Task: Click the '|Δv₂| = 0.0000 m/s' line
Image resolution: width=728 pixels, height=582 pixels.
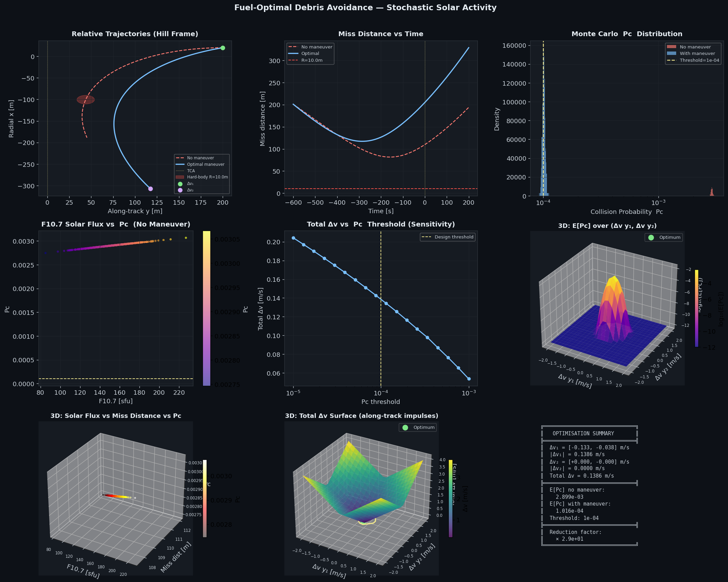Action: point(577,468)
